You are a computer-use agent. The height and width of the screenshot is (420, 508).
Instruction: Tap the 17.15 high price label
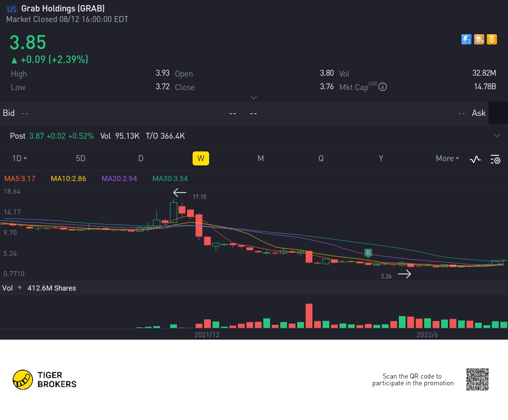(199, 197)
